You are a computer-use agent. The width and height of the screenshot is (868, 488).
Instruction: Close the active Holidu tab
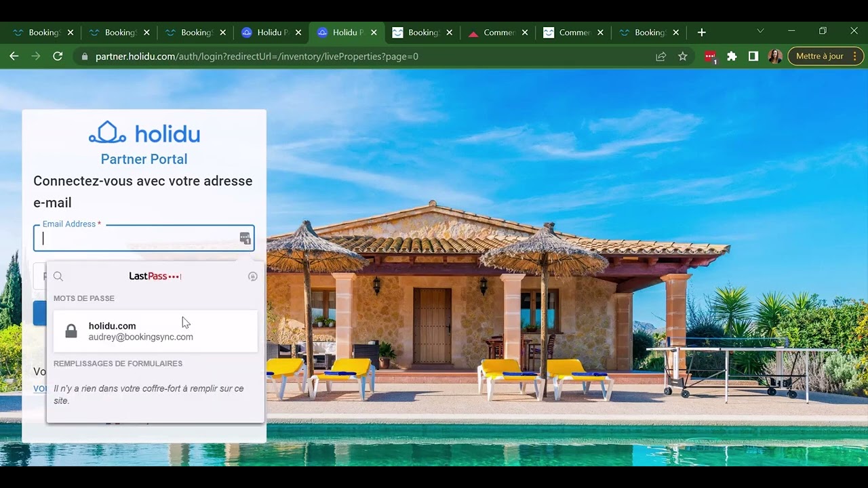point(374,33)
